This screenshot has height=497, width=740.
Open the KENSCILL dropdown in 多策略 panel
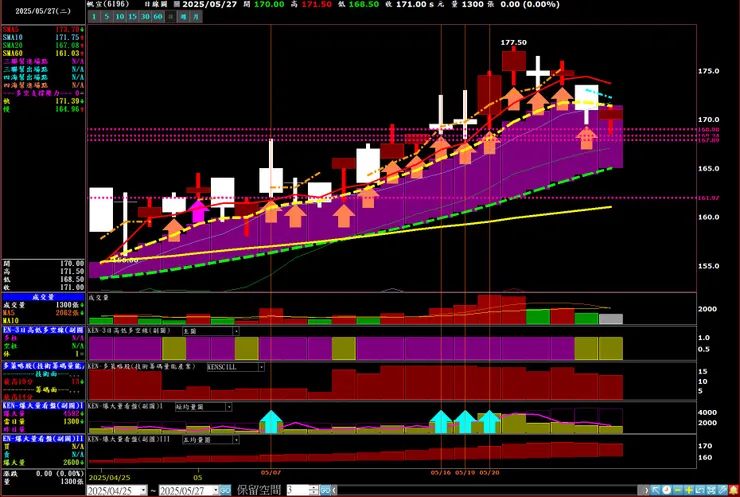[261, 367]
